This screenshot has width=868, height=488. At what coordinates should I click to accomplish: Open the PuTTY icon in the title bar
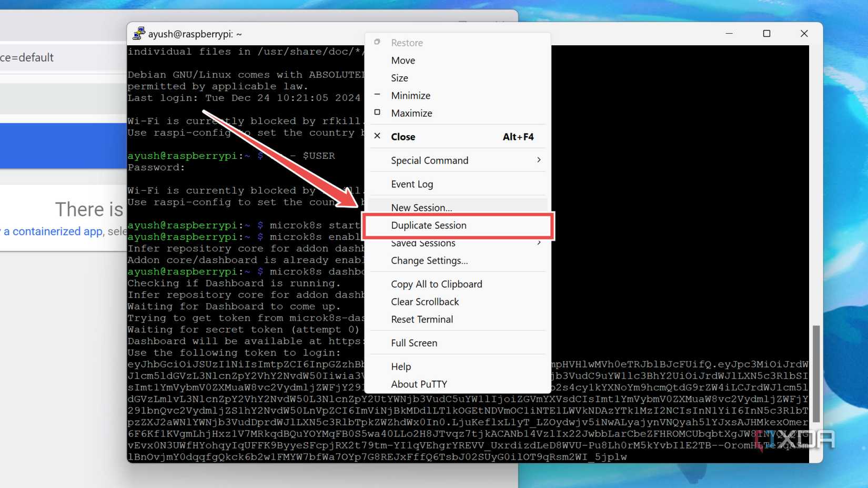(139, 34)
